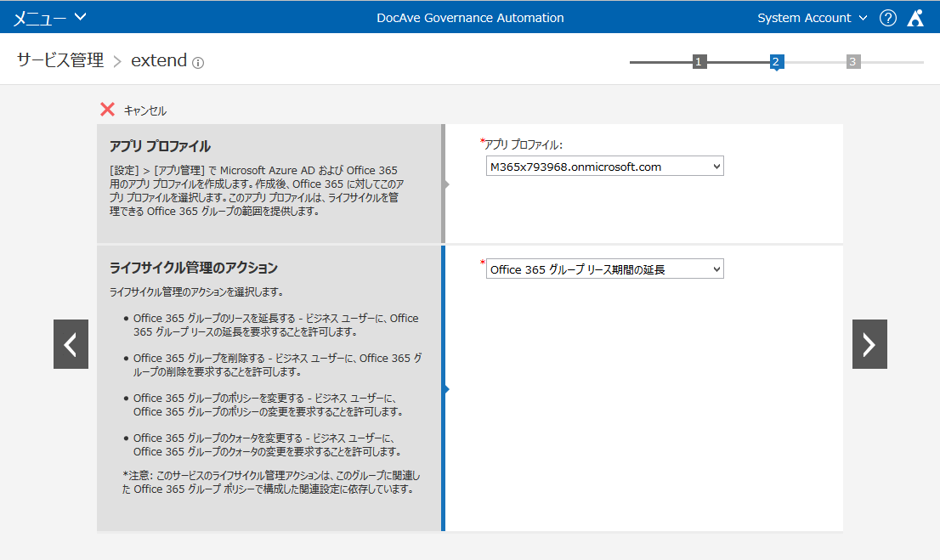The height and width of the screenshot is (560, 940).
Task: Open the Office 365 グループ リース期間の延長 dropdown
Action: (605, 269)
